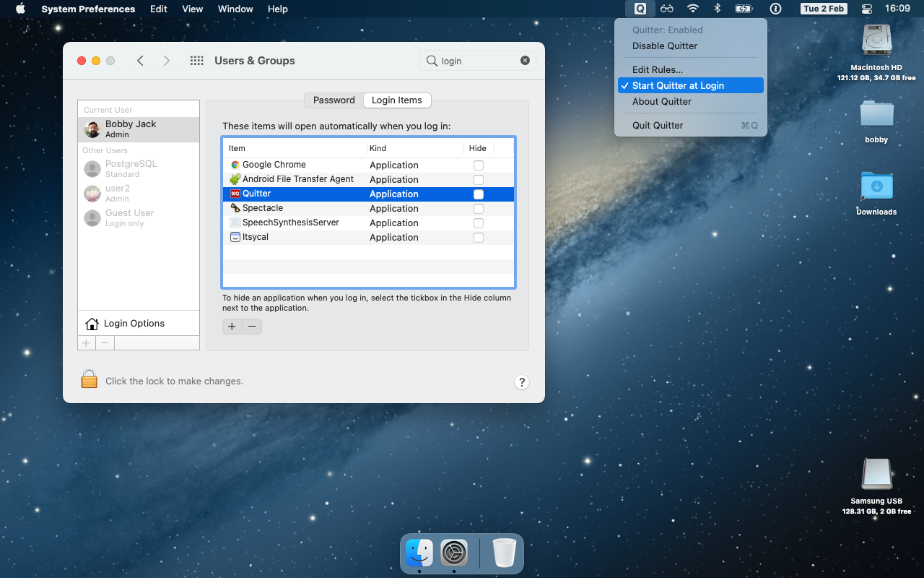The height and width of the screenshot is (578, 924).
Task: Tick the Hide checkbox for Google Chrome
Action: 478,165
